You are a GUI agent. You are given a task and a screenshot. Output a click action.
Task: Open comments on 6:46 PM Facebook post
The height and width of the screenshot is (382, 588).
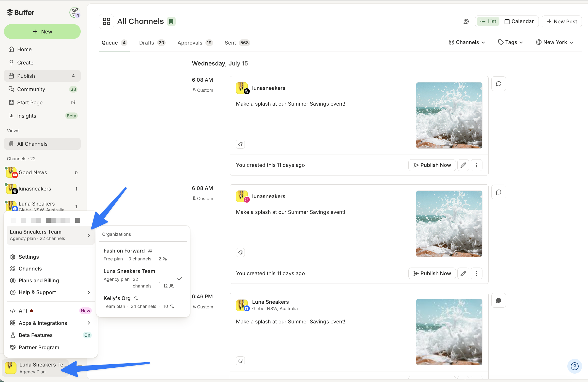(x=498, y=300)
